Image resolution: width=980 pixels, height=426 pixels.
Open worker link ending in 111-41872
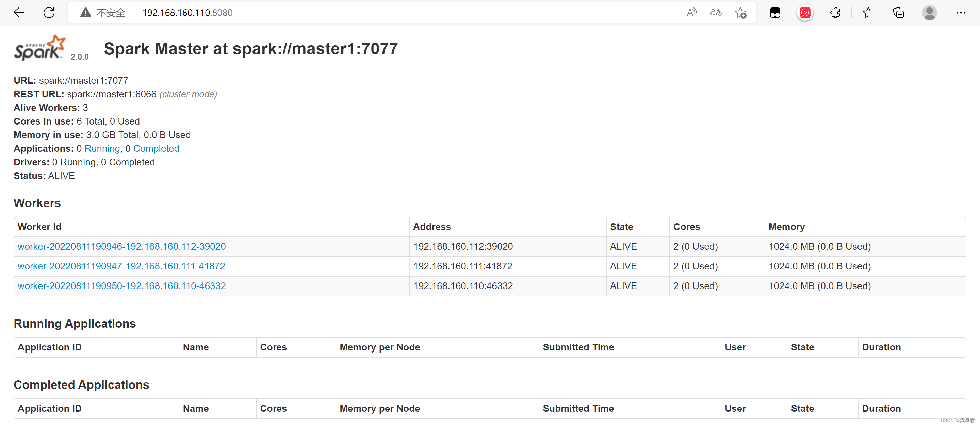[x=121, y=266]
